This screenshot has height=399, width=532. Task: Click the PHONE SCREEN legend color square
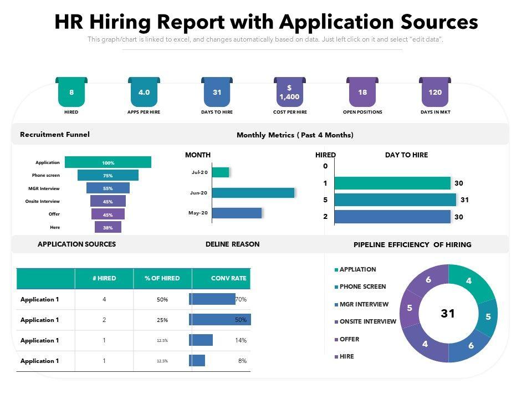coord(336,287)
